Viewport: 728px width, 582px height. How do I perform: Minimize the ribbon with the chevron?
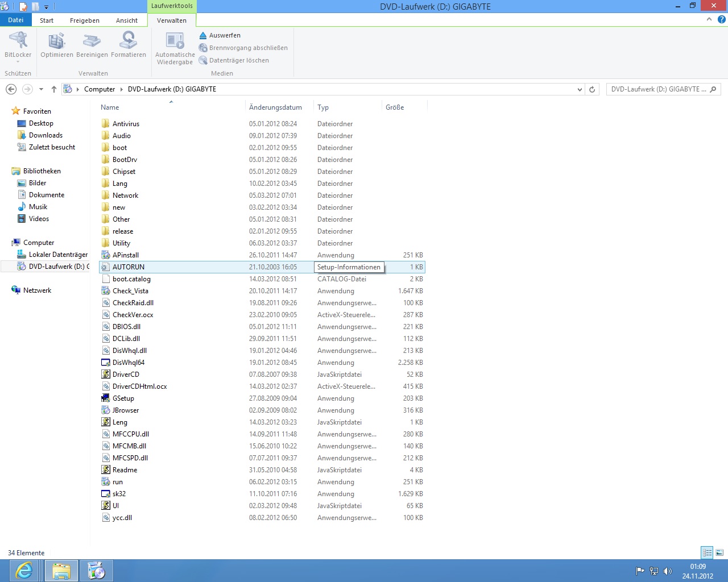click(709, 19)
